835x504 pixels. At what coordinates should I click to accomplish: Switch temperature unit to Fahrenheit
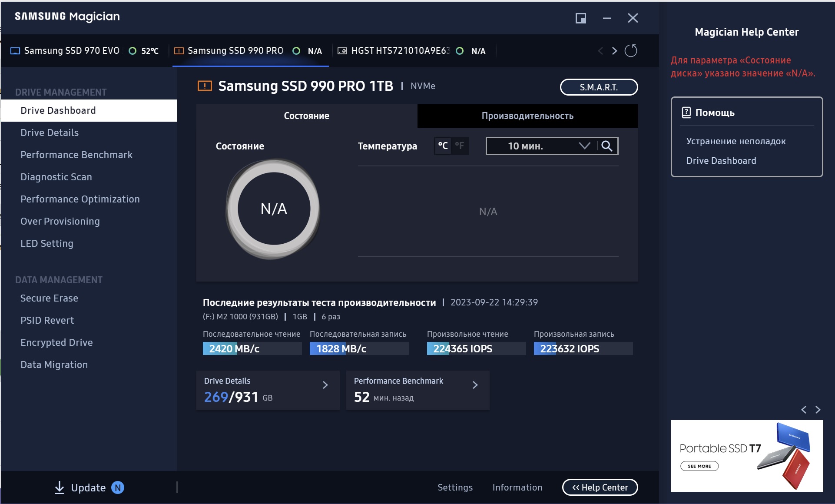[460, 146]
